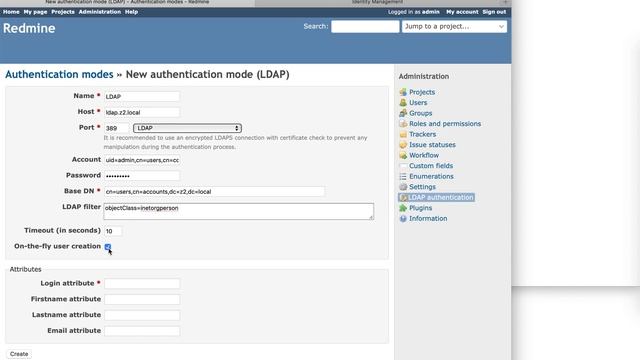Click the Plugins puzzle icon
The width and height of the screenshot is (640, 360).
click(403, 208)
